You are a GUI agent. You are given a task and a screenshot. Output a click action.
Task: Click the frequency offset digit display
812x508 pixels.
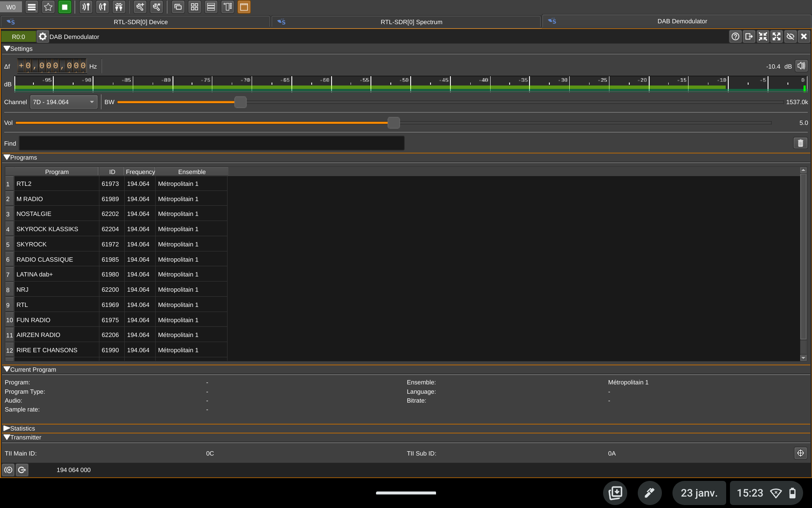click(52, 66)
